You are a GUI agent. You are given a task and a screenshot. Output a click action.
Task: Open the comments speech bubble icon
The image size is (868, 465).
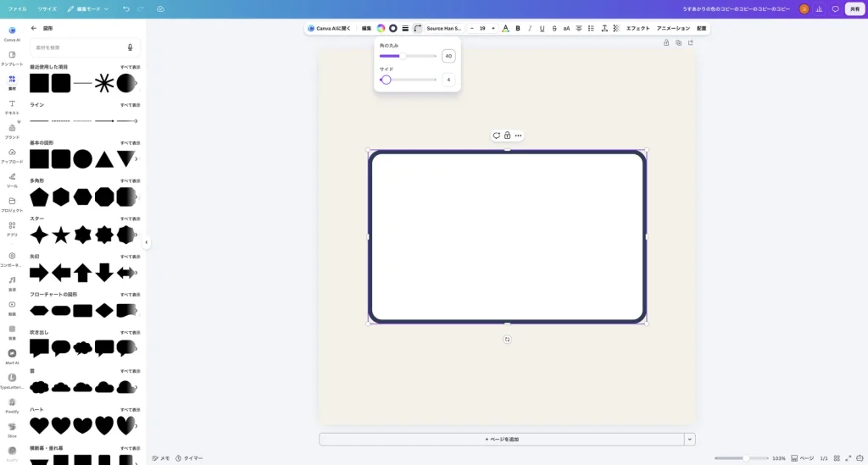[835, 8]
